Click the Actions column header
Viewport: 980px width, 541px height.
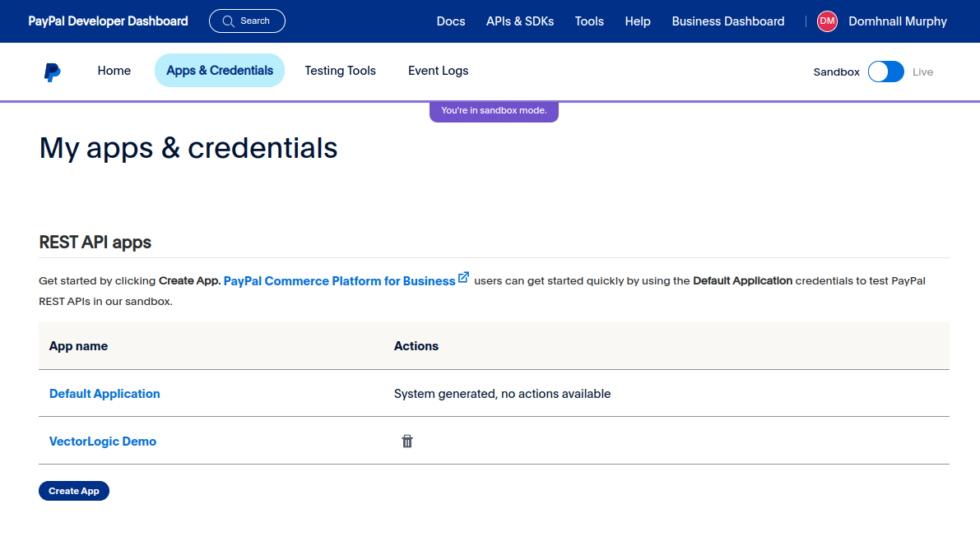[416, 346]
